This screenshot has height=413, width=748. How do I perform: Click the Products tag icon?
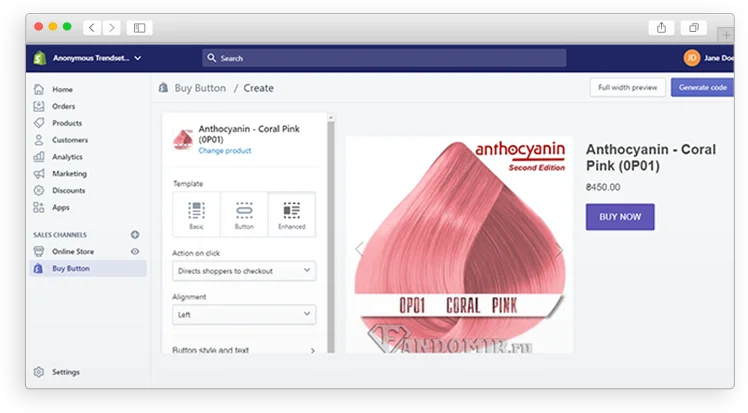(39, 123)
